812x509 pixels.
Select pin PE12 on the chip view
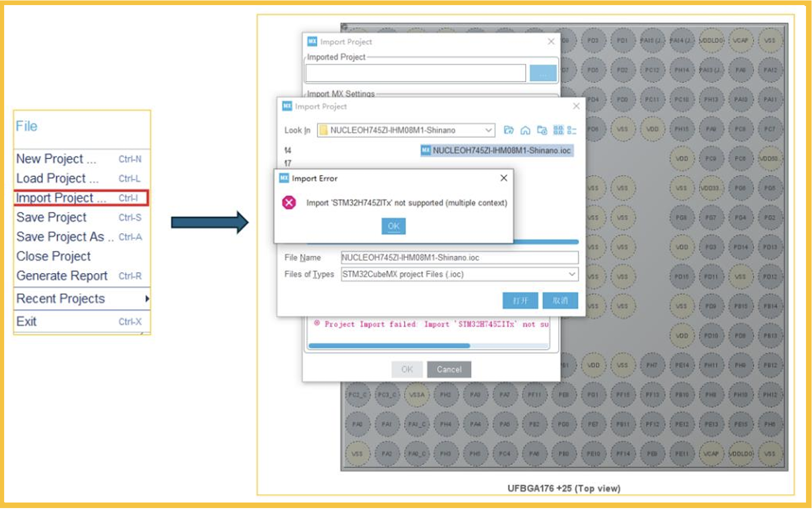(682, 424)
